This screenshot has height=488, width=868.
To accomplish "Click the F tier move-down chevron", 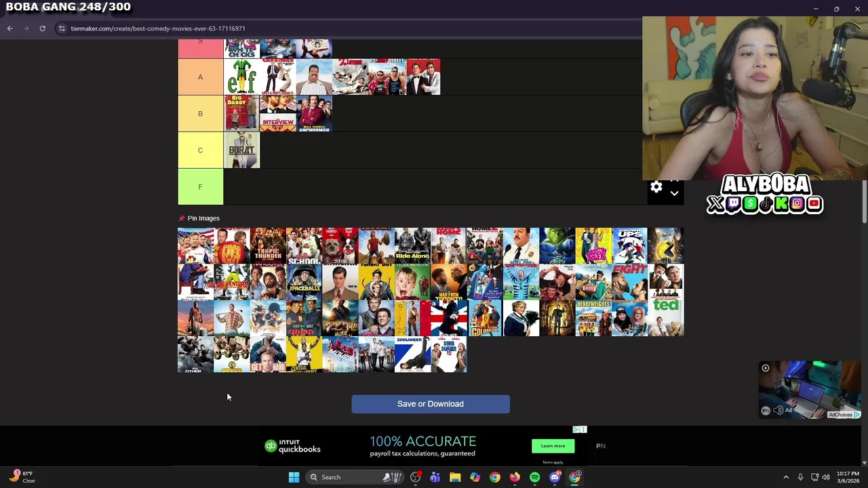I will tap(674, 193).
